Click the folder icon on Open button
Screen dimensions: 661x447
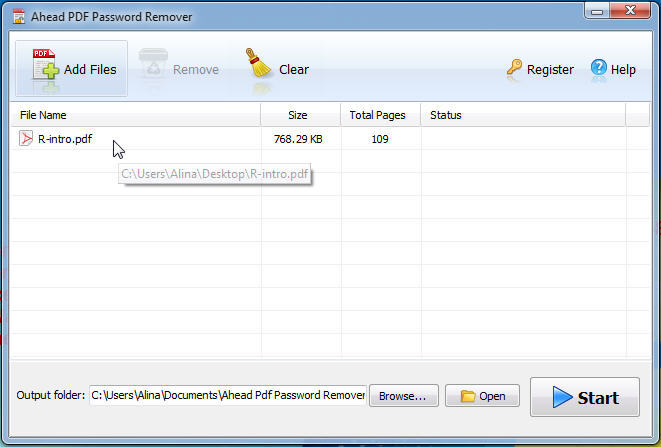pyautogui.click(x=468, y=396)
